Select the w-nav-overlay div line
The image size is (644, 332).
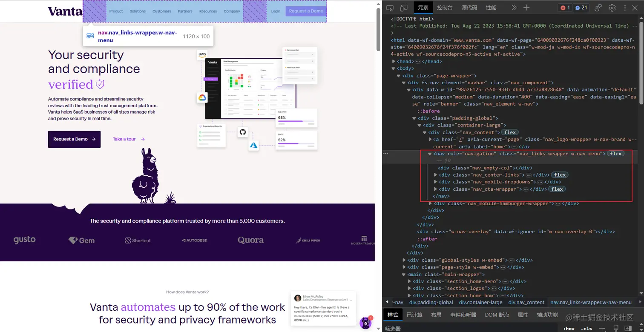point(516,232)
